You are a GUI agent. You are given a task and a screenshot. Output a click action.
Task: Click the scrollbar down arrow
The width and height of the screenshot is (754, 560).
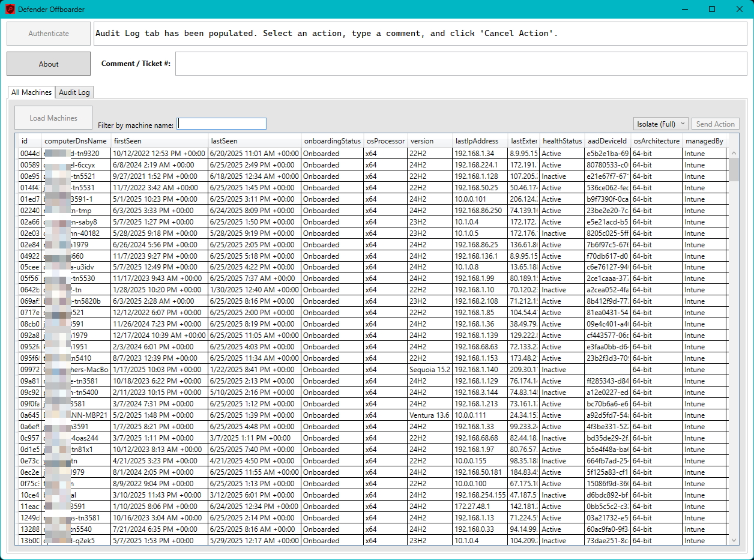click(x=734, y=540)
